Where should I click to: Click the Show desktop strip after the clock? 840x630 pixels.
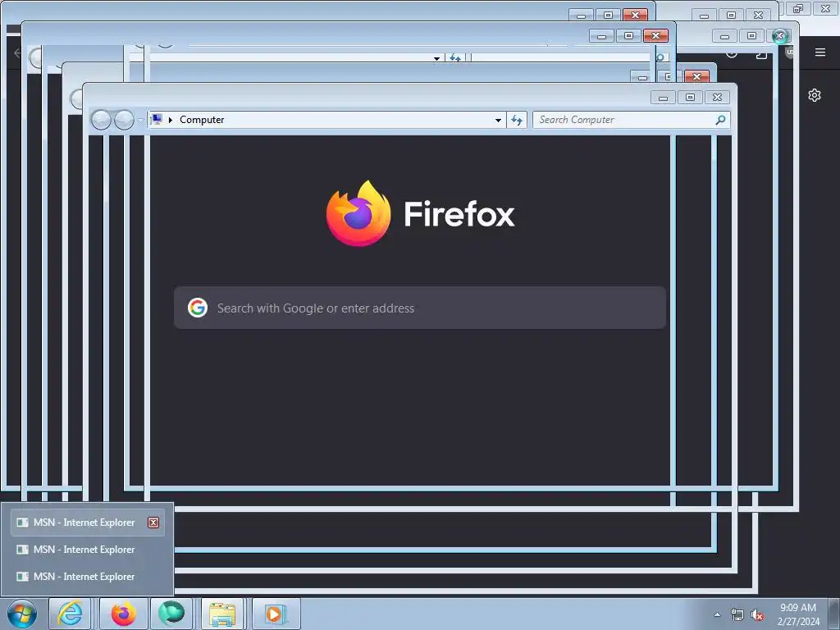[x=834, y=614]
